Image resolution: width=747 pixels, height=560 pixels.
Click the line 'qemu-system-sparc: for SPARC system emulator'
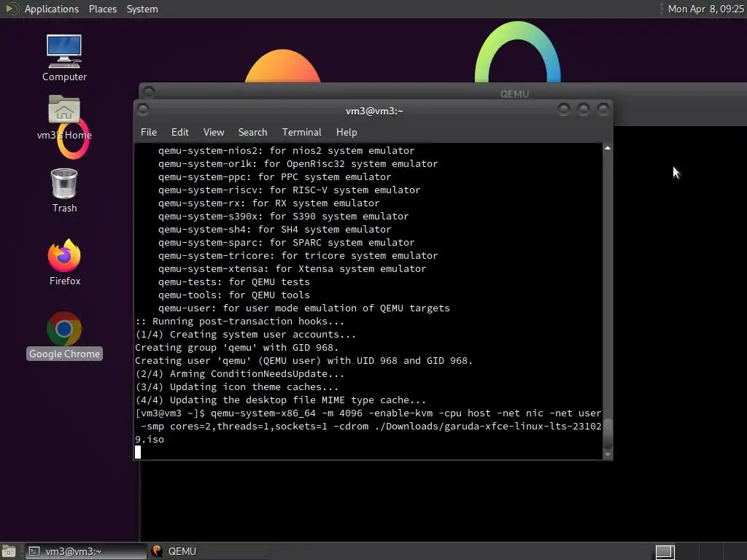[286, 242]
